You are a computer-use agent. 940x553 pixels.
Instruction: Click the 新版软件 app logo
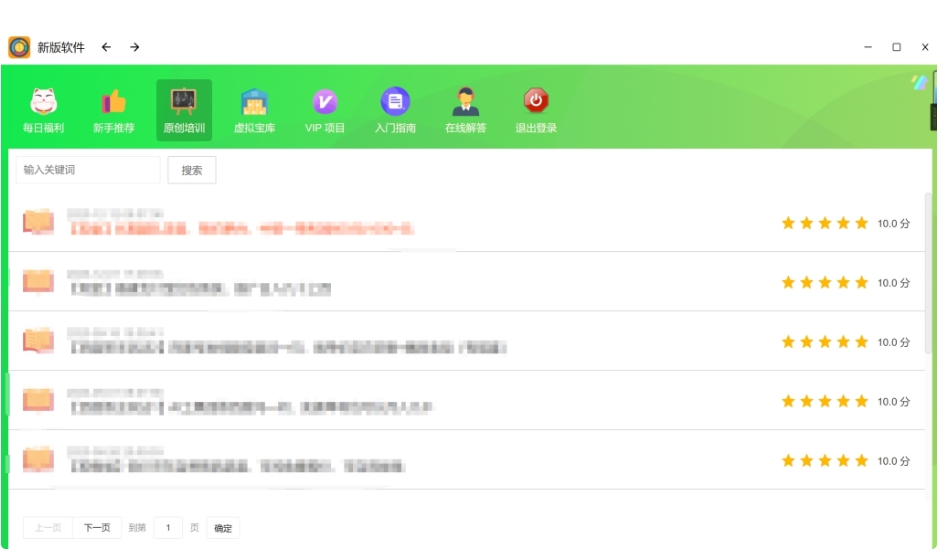coord(19,47)
